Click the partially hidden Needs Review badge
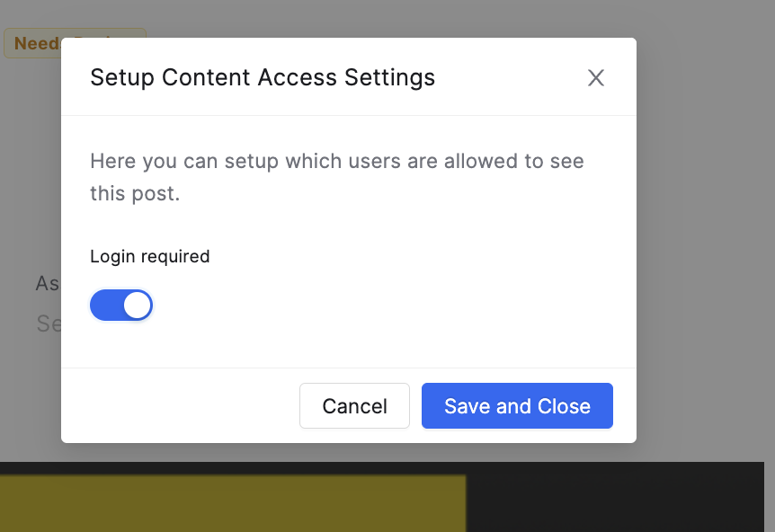This screenshot has width=775, height=532. point(32,43)
